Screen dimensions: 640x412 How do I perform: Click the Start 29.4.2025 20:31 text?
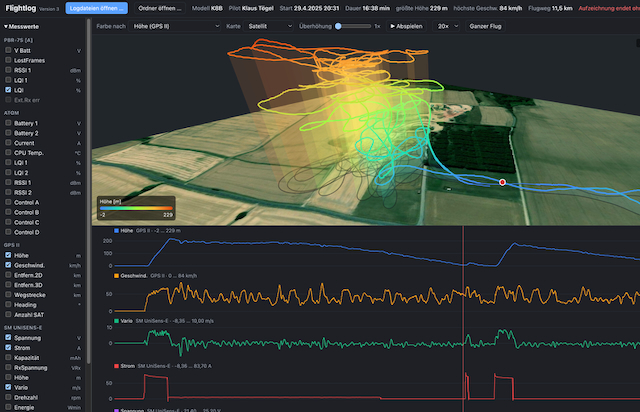[x=309, y=8]
